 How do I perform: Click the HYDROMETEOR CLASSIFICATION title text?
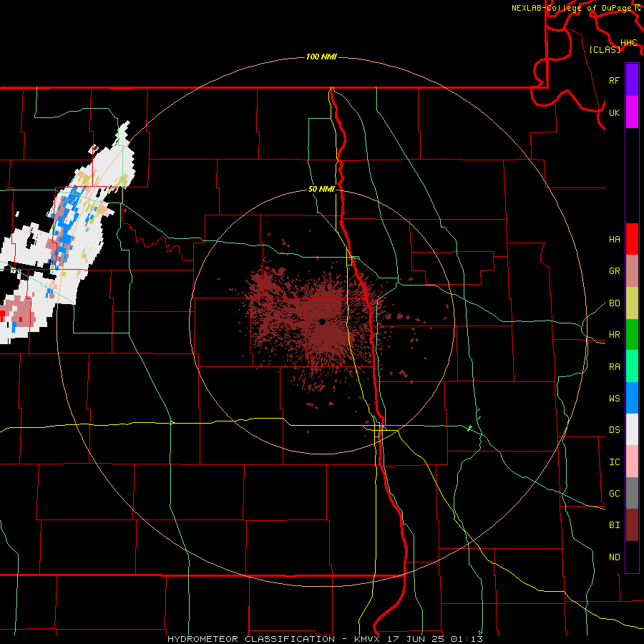pos(250,639)
